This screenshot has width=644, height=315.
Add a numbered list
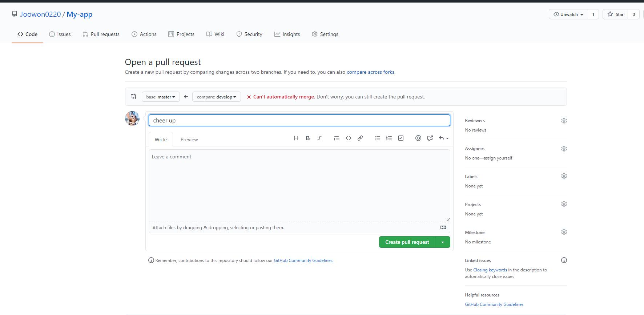pyautogui.click(x=389, y=138)
